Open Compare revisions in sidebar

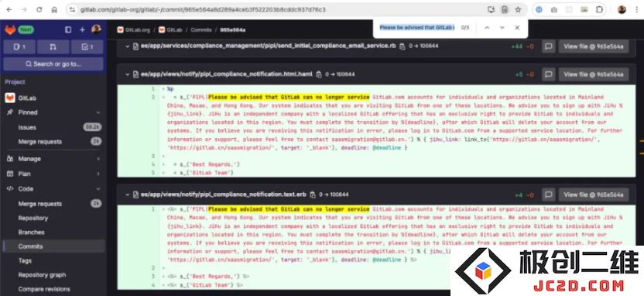[x=53, y=289]
